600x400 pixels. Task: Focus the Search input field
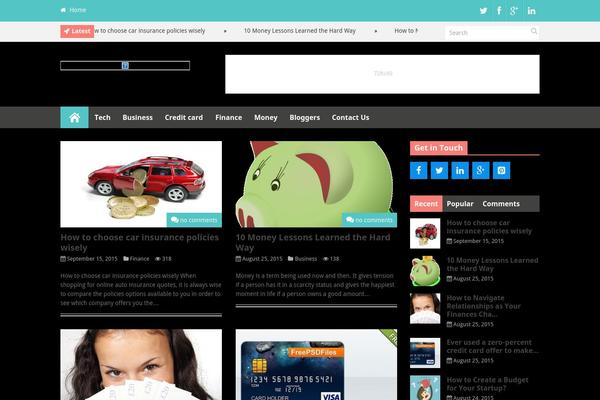click(x=492, y=33)
